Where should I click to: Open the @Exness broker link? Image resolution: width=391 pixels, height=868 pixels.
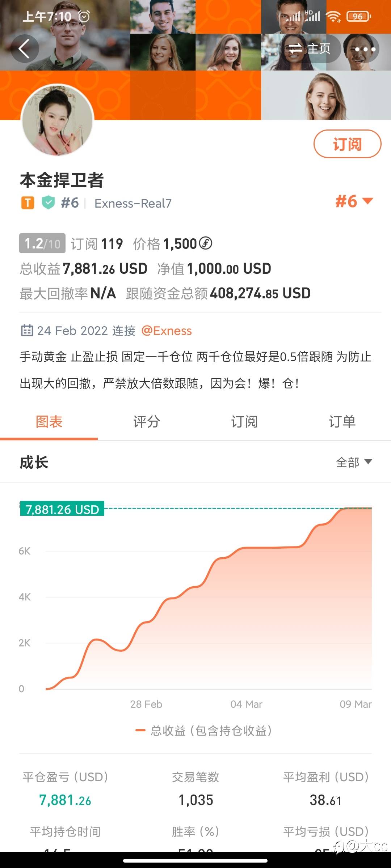tap(167, 331)
